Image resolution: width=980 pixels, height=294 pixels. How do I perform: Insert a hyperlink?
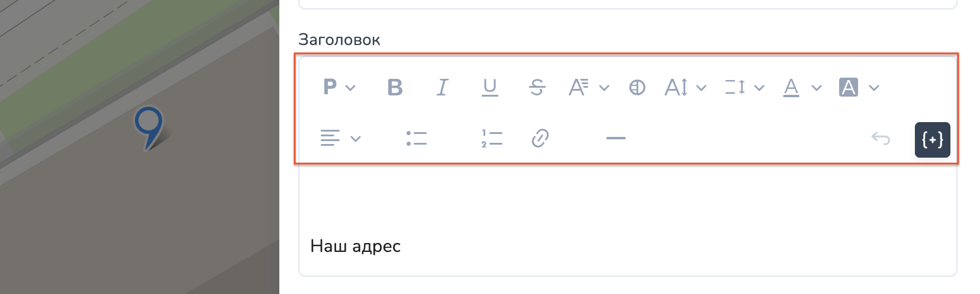point(540,139)
